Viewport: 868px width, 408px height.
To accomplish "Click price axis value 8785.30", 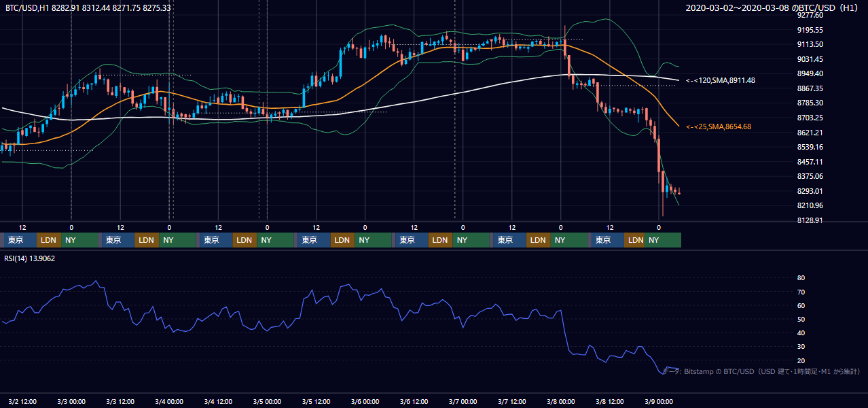I will click(x=810, y=103).
